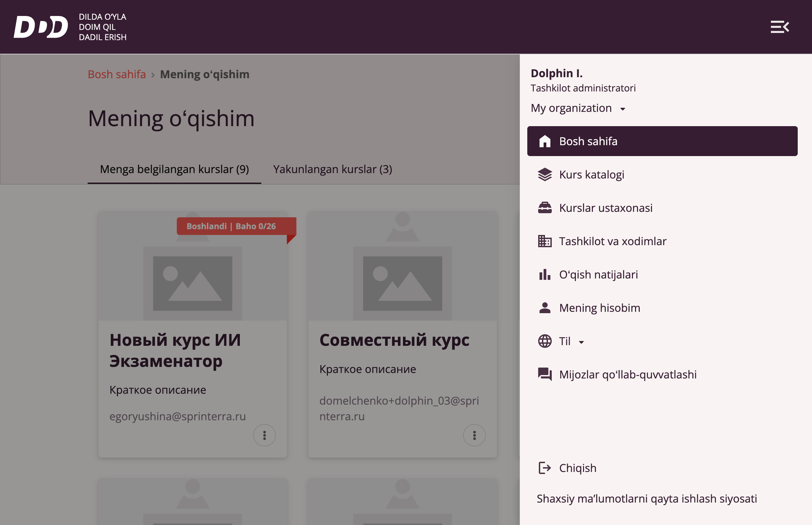Click the email egoryushina@sprinterra.ru
The image size is (812, 525).
point(177,416)
